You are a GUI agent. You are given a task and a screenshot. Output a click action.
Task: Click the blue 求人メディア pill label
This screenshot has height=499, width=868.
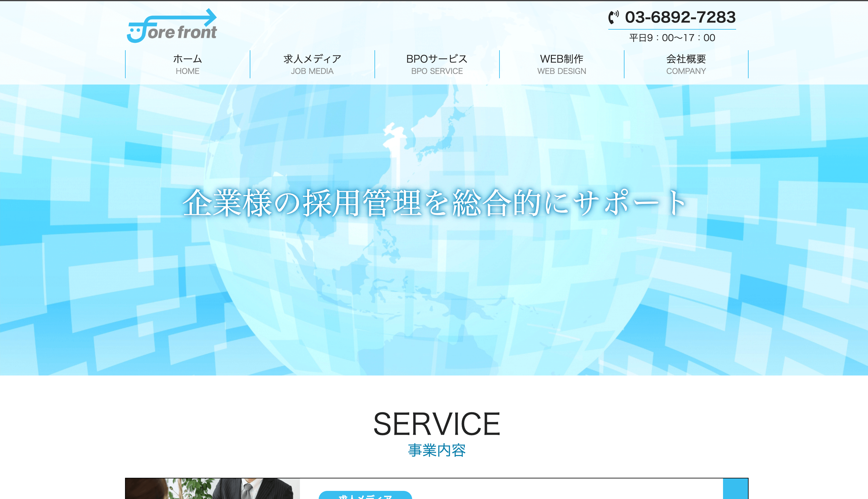365,496
